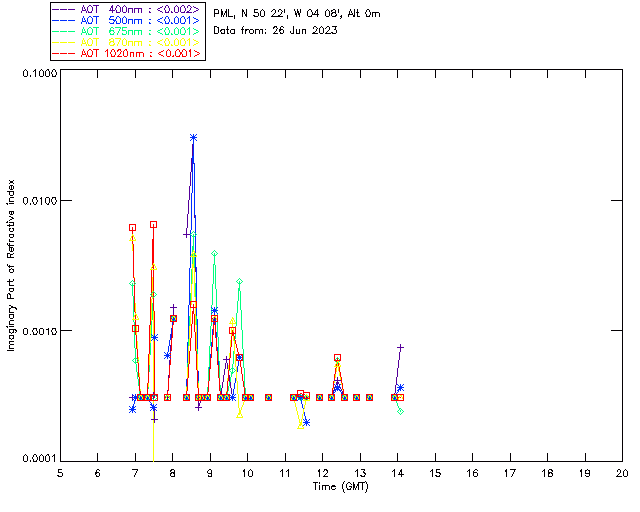Click the x-axis tick label 20
The width and height of the screenshot is (640, 512).
point(622,473)
